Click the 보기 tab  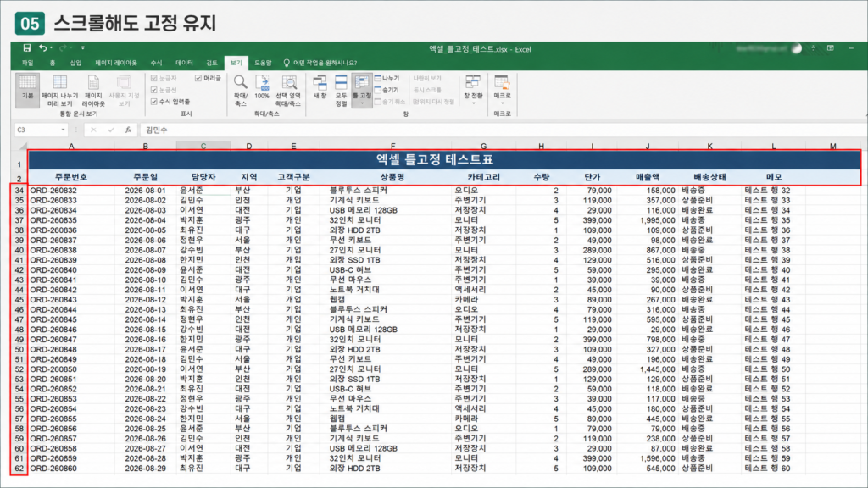(x=236, y=63)
